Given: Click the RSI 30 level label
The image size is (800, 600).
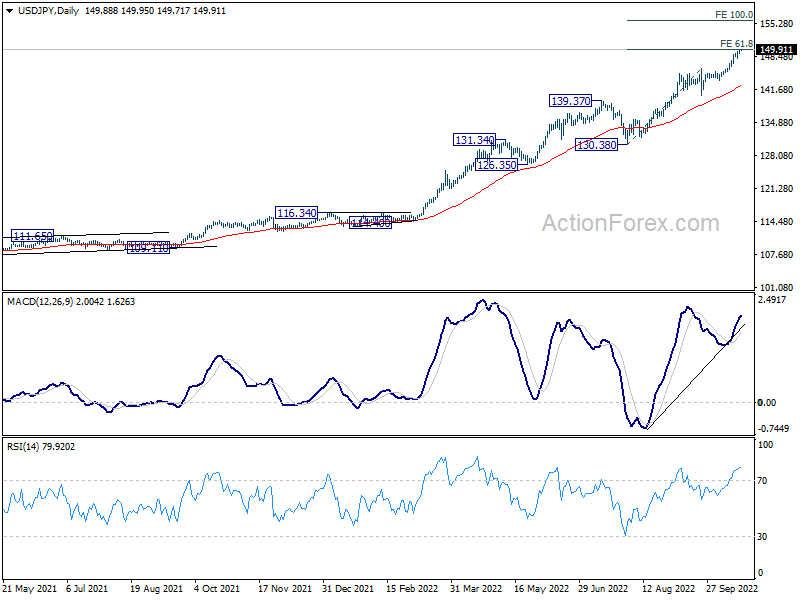Looking at the screenshot, I should [x=762, y=537].
